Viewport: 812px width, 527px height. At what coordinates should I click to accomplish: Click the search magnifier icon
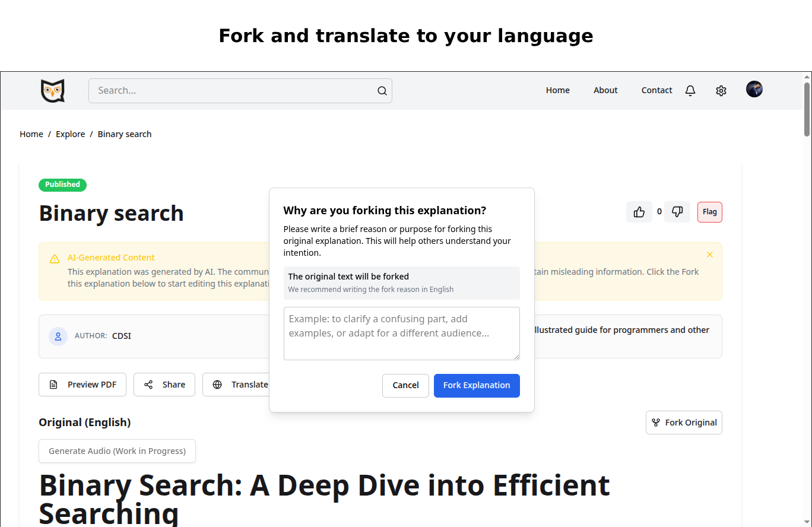[382, 91]
